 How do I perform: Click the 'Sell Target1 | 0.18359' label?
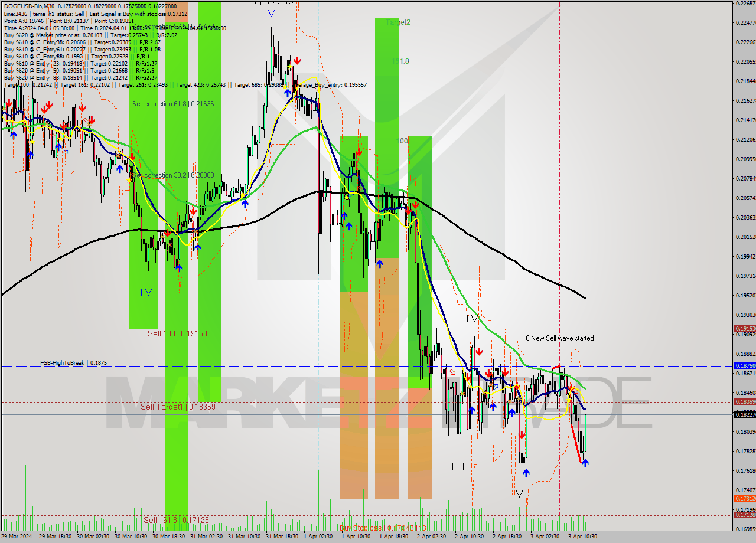point(178,407)
